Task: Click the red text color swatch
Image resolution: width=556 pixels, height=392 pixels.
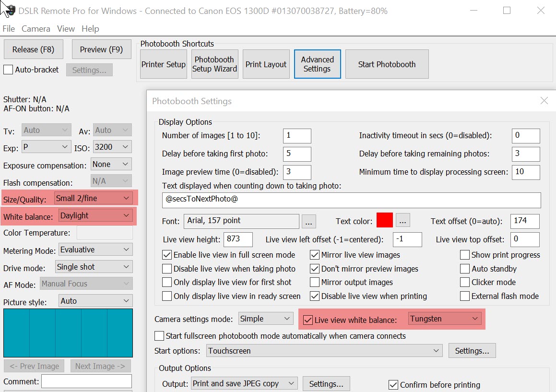Action: pos(385,221)
